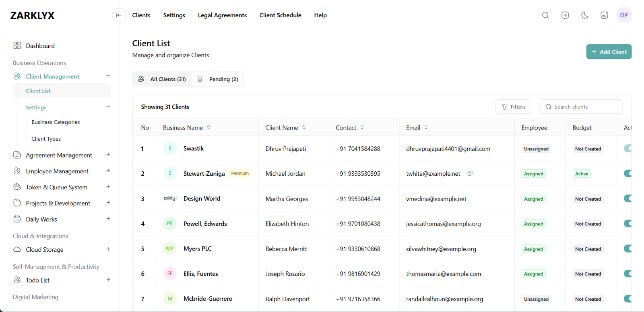Image resolution: width=644 pixels, height=312 pixels.
Task: Click the Premium badge on Stewart-Zuniga
Action: coord(240,173)
